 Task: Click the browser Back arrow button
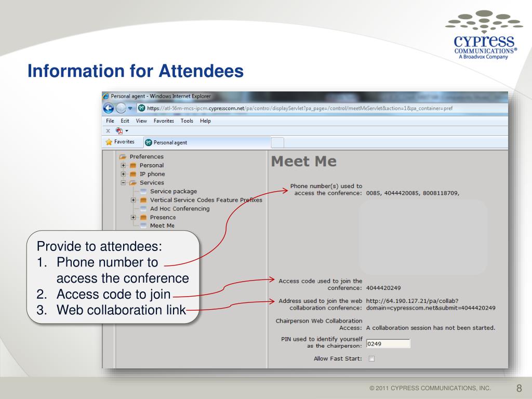(109, 108)
